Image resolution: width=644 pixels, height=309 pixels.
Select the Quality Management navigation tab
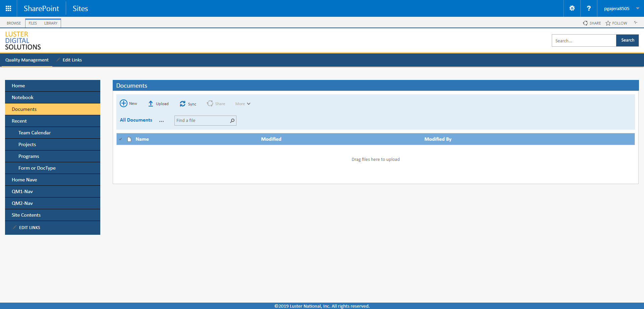[x=27, y=60]
